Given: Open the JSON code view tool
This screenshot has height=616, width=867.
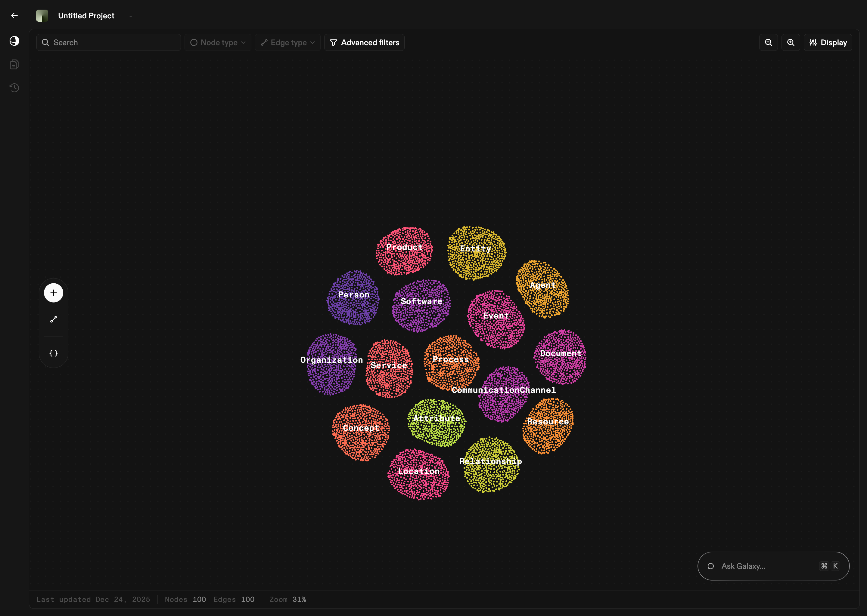Looking at the screenshot, I should [53, 353].
